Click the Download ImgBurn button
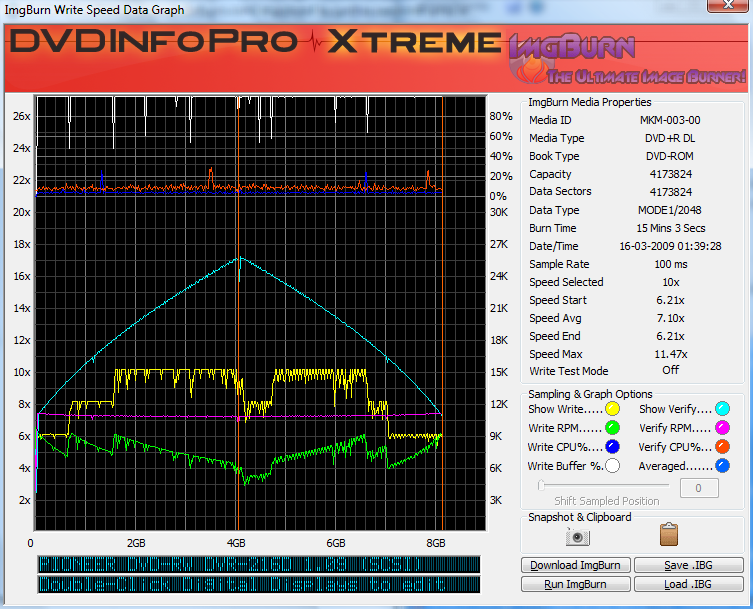Viewport: 753px width, 609px height. pyautogui.click(x=575, y=565)
